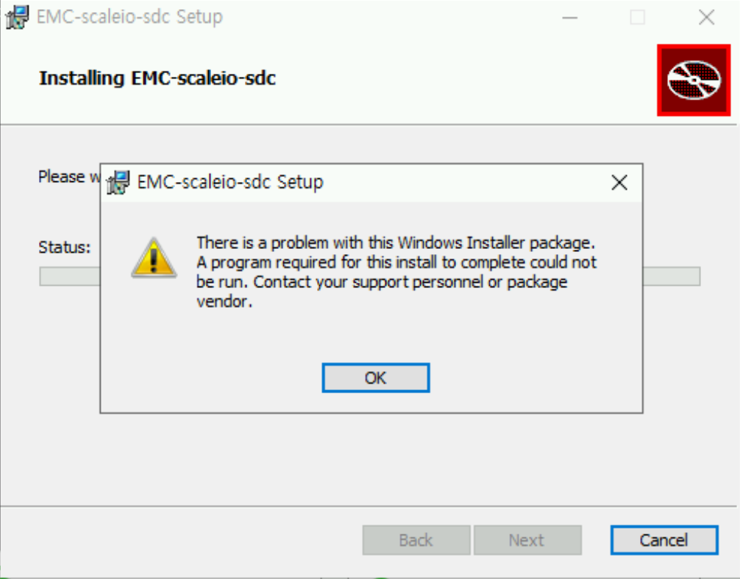
Task: Click the disabled Back button
Action: click(x=416, y=540)
